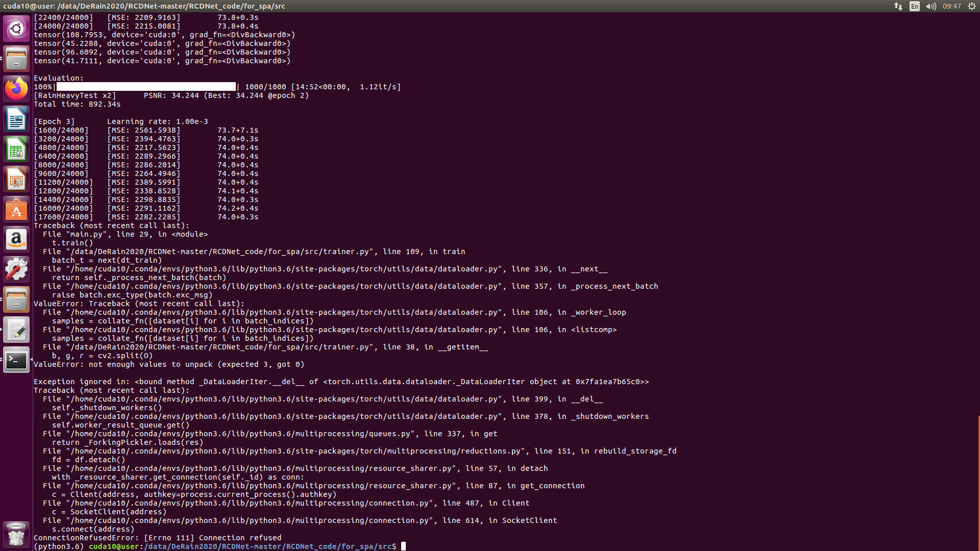The width and height of the screenshot is (980, 551).
Task: Open the Trash icon
Action: click(16, 534)
